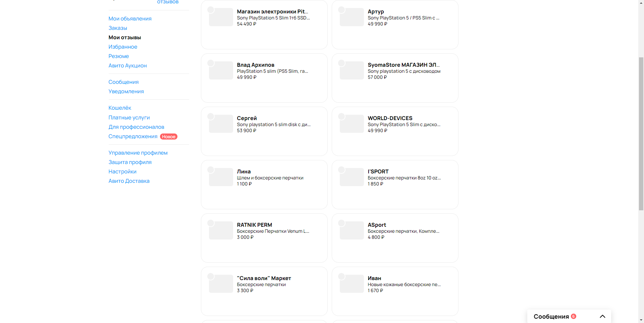The height and width of the screenshot is (323, 644).
Task: Click seller avatar on I'SPORT card
Action: click(341, 170)
